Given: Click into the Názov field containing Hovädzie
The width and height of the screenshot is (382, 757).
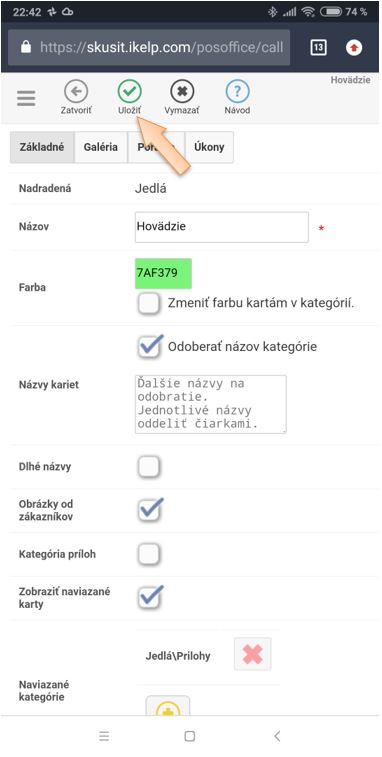Looking at the screenshot, I should [222, 227].
